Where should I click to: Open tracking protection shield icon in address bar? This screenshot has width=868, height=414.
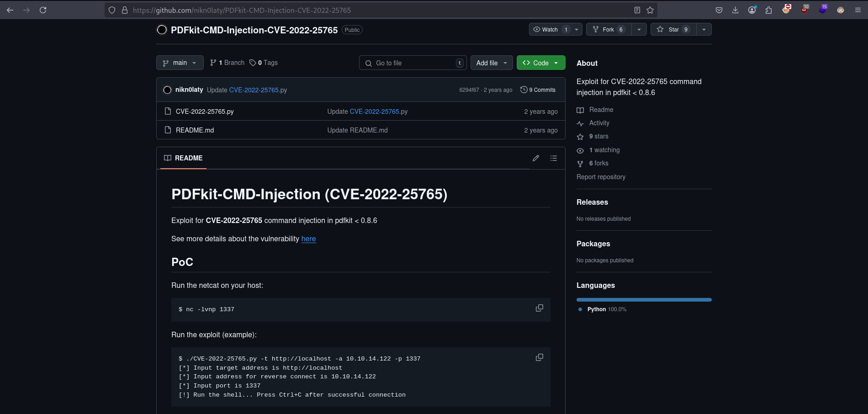coord(112,10)
